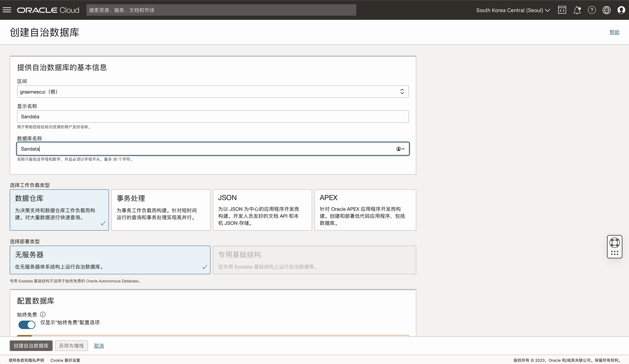Click the 创建自治数据库 page title

pyautogui.click(x=45, y=32)
